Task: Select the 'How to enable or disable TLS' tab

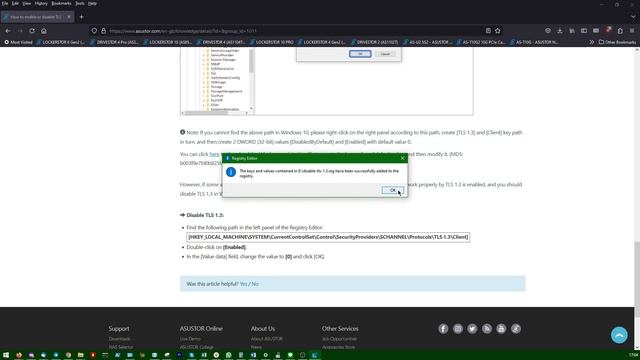Action: coord(36,17)
